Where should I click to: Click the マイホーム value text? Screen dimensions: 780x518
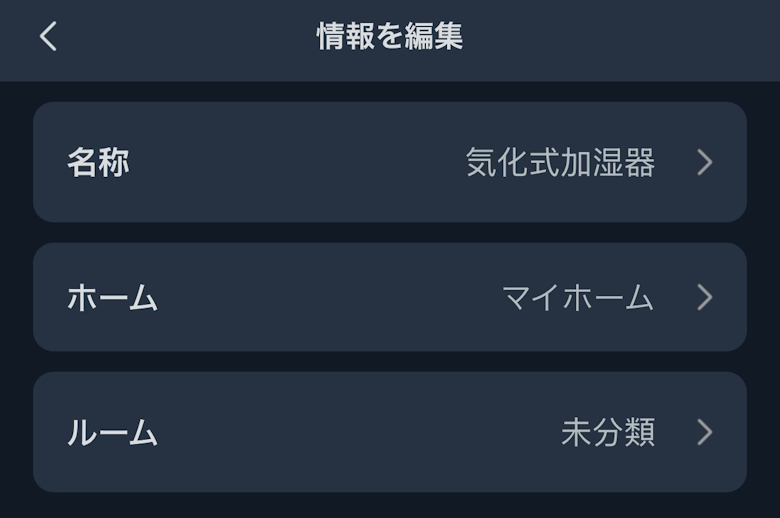[577, 297]
